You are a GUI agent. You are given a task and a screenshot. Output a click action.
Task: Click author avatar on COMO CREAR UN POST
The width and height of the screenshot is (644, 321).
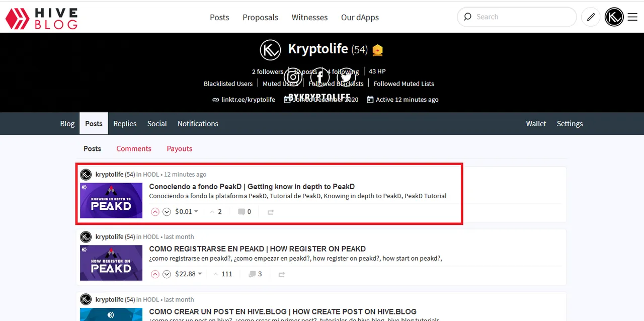pyautogui.click(x=86, y=300)
